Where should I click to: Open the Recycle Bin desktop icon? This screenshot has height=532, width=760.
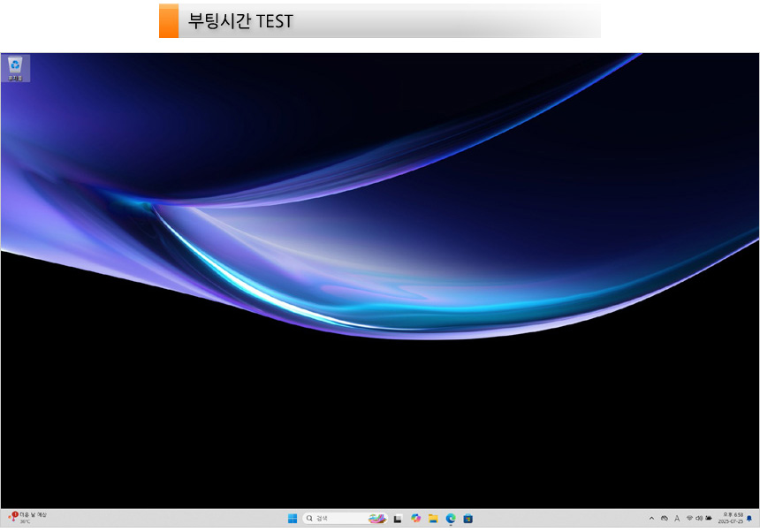pos(15,67)
